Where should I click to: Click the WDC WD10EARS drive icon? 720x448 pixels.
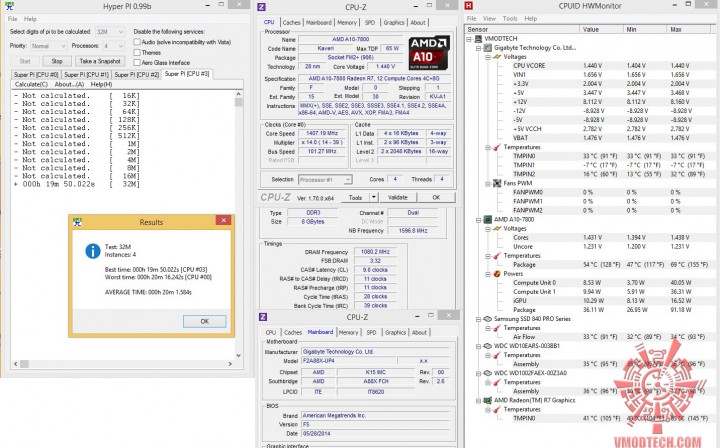(x=488, y=346)
